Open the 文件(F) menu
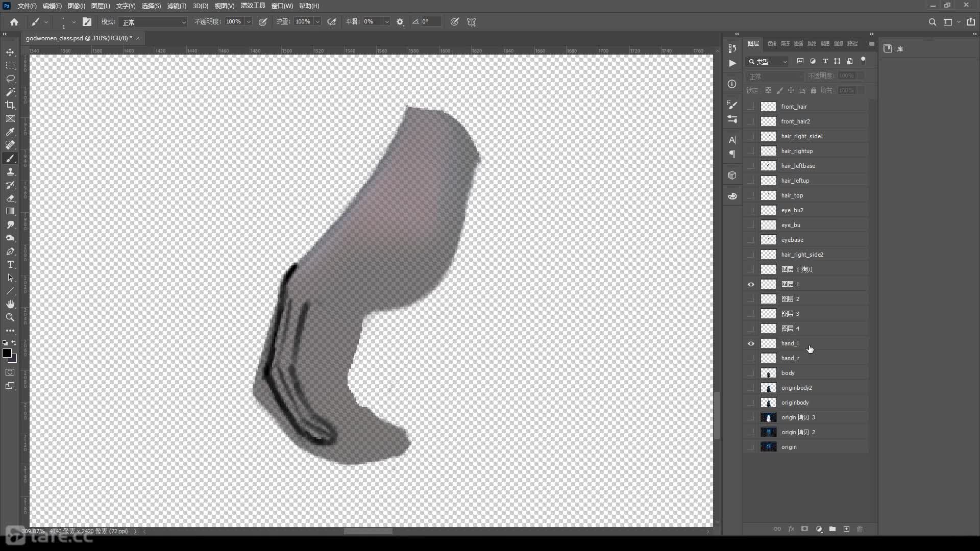The height and width of the screenshot is (551, 980). [27, 6]
